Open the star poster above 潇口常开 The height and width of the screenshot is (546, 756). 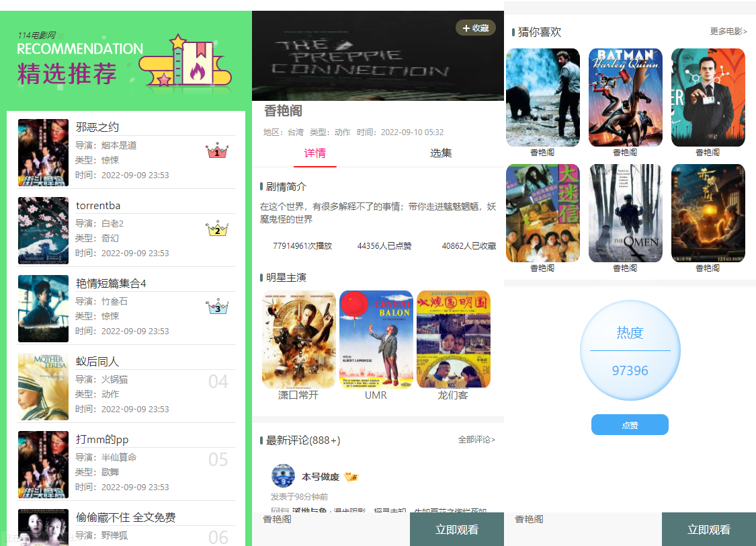click(x=299, y=339)
